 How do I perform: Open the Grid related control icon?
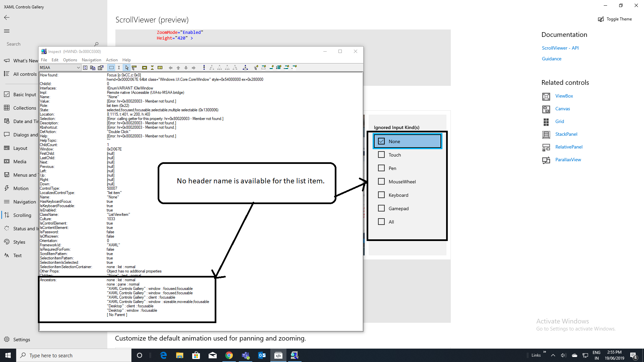[546, 121]
